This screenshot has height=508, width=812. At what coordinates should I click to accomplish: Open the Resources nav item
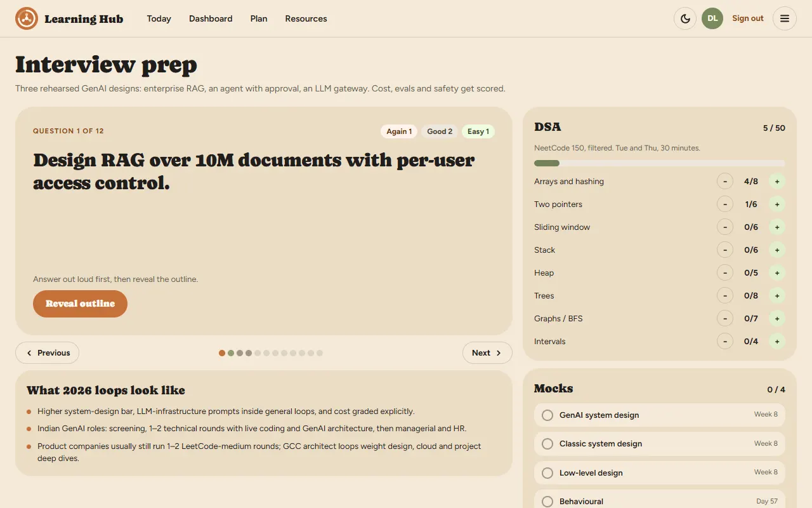click(306, 18)
